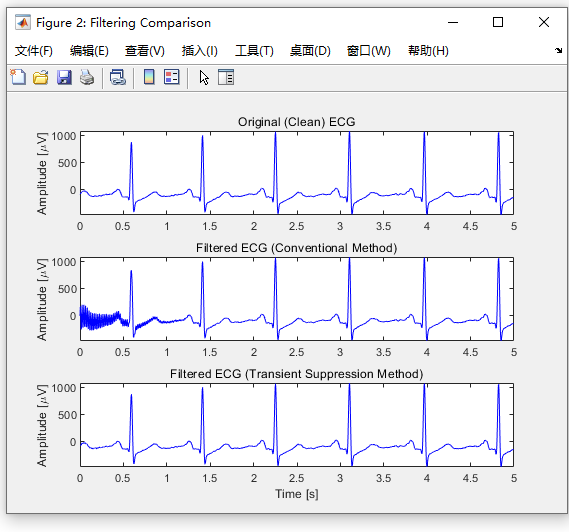Insert colorbar toolbar icon
Viewport: 569px width, 532px height.
point(149,77)
